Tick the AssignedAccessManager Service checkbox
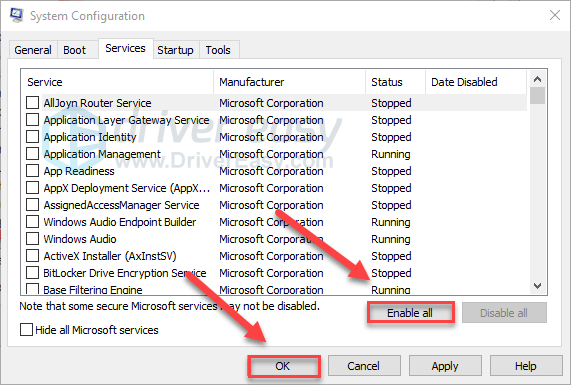 [x=32, y=205]
